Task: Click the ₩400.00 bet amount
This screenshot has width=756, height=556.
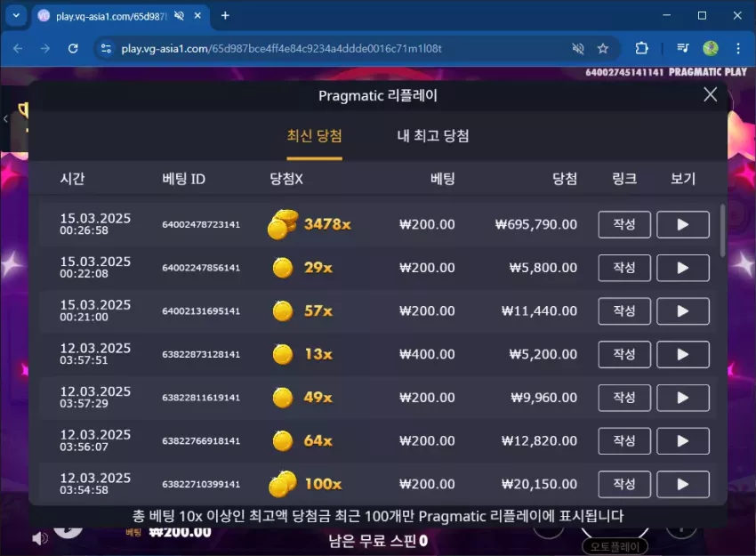Action: (427, 354)
